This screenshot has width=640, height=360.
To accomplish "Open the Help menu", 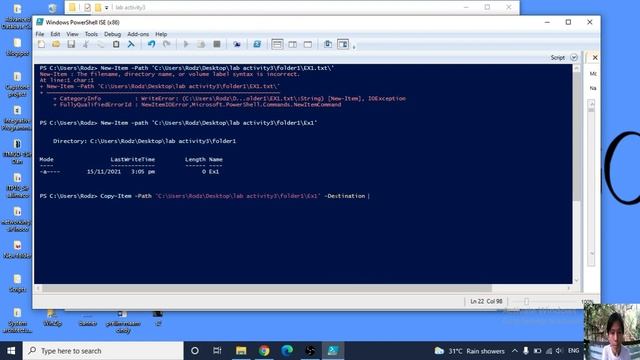I will tap(161, 34).
